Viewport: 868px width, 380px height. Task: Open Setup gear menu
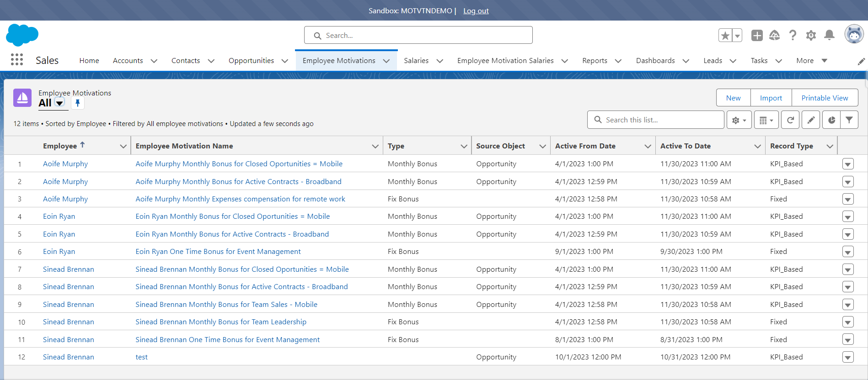[811, 35]
